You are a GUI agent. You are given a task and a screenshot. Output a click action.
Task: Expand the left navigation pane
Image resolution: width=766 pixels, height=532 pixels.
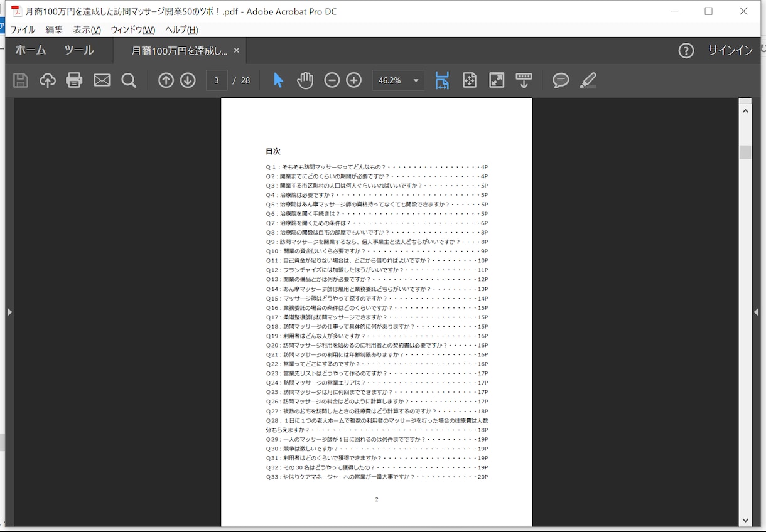(9, 312)
